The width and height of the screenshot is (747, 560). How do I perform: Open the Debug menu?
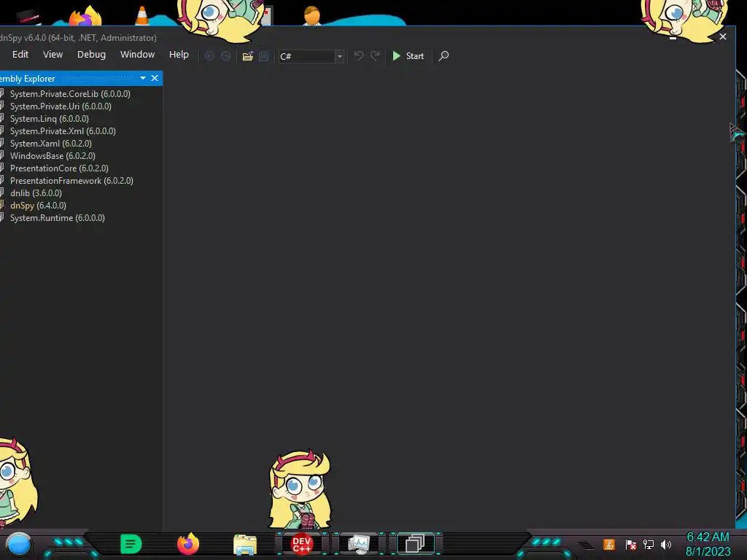point(91,54)
